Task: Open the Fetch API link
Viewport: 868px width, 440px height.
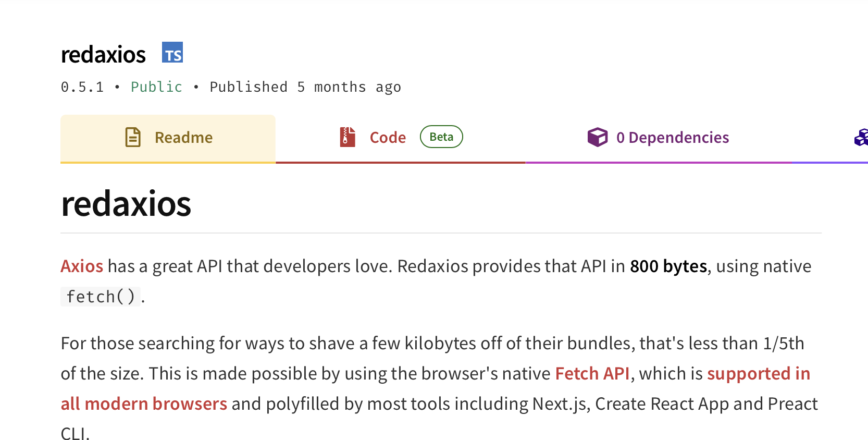Action: 592,374
